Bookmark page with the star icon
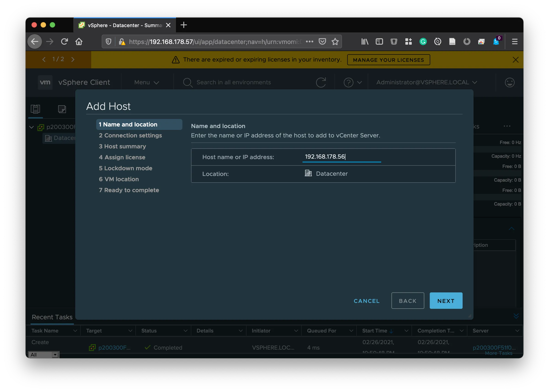 click(335, 41)
